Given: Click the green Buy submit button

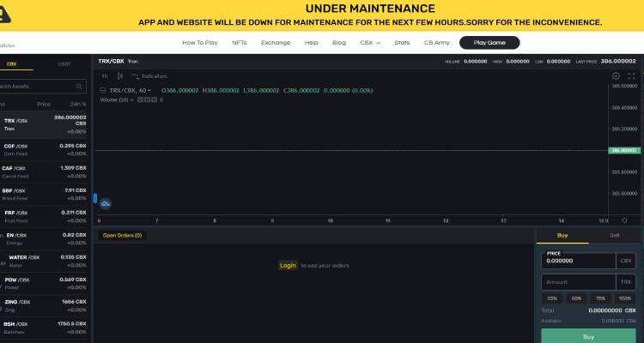Looking at the screenshot, I should pos(588,336).
